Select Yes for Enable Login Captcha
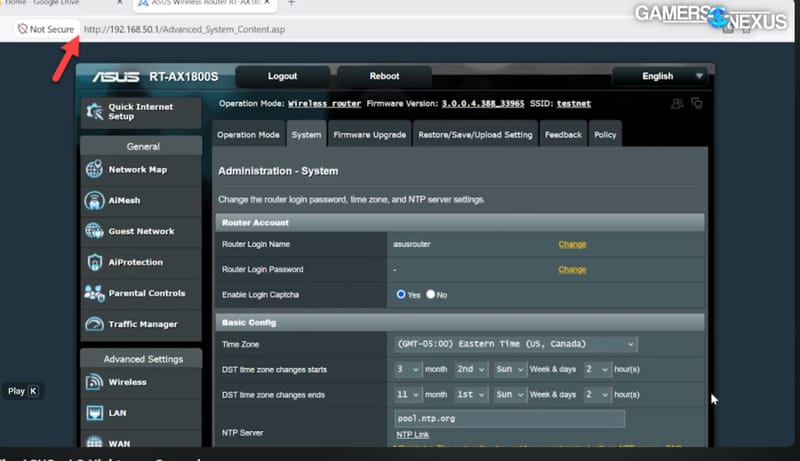Image resolution: width=800 pixels, height=461 pixels. [401, 294]
